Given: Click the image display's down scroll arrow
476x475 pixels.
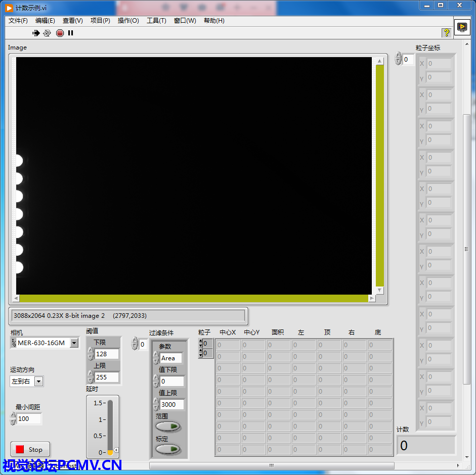Looking at the screenshot, I should (x=379, y=290).
